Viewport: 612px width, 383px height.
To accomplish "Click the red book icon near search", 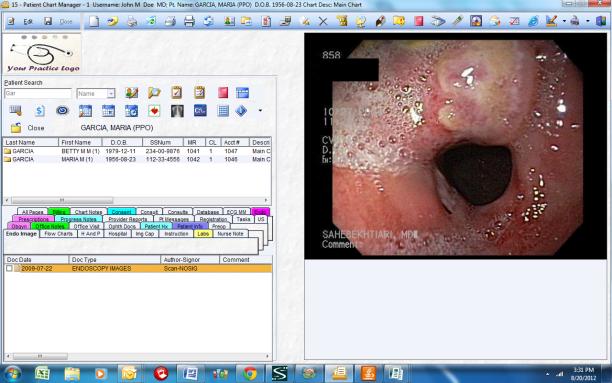I will [223, 93].
